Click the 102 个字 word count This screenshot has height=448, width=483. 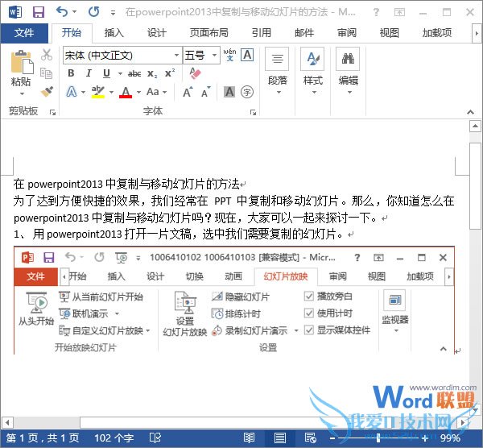114,438
